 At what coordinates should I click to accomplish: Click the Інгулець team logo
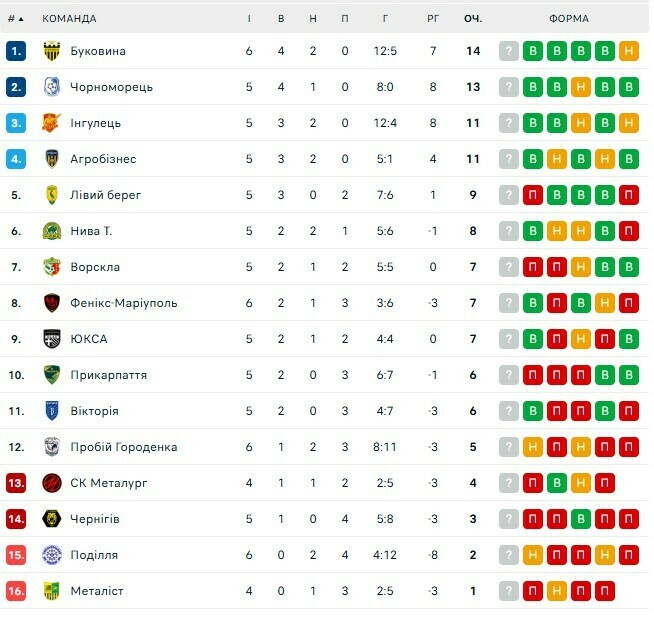click(x=52, y=123)
